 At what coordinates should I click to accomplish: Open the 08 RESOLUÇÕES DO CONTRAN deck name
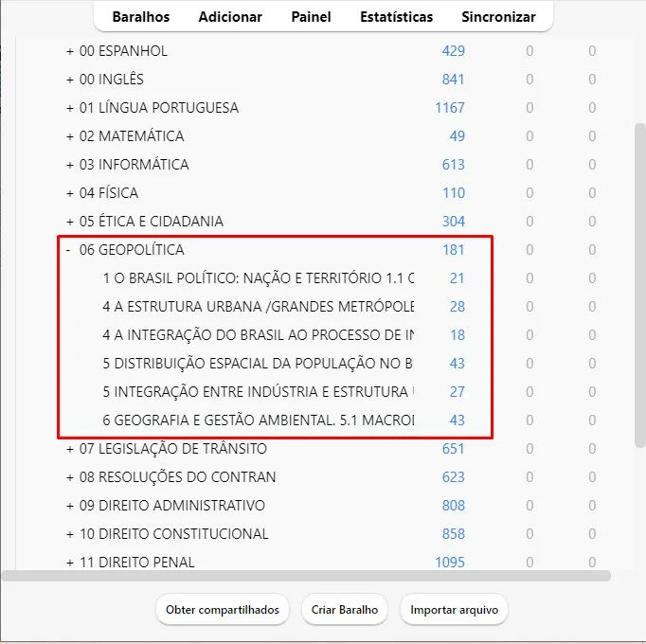177,477
